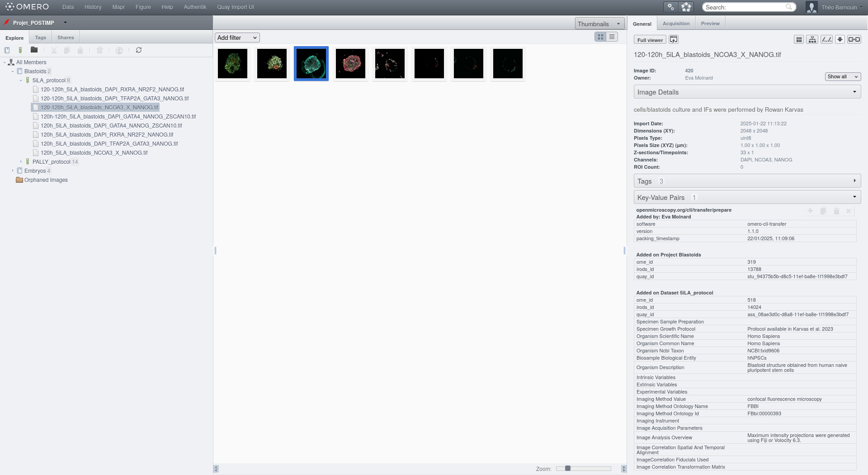Adjust the thumbnail Zoom slider

tap(567, 469)
